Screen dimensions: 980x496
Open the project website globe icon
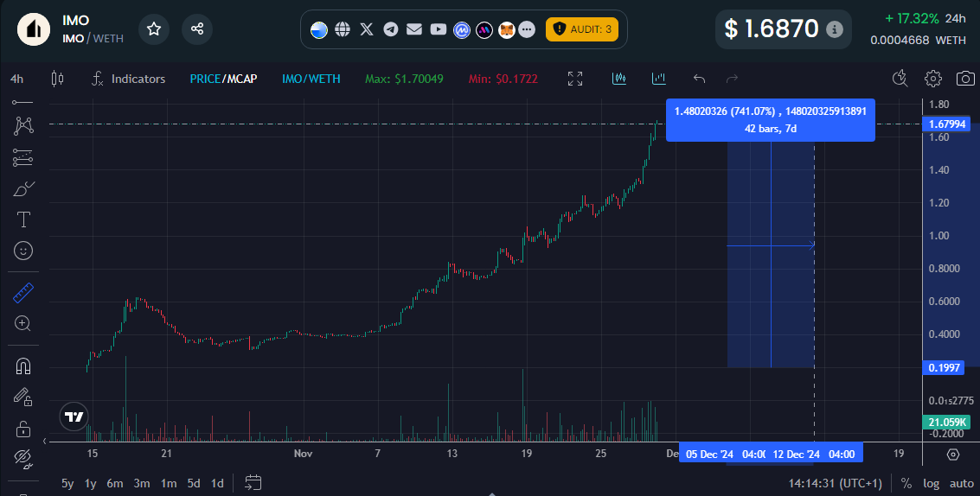tap(342, 29)
